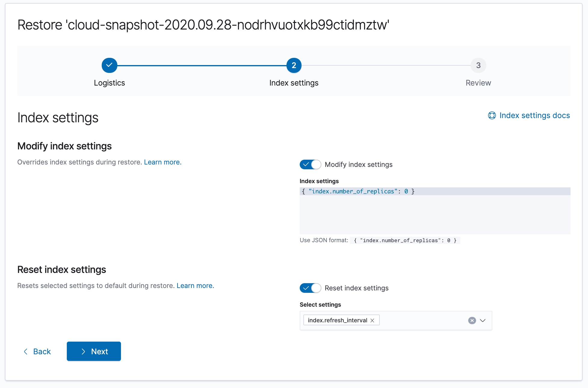Open Learn more link for reset settings

point(195,286)
